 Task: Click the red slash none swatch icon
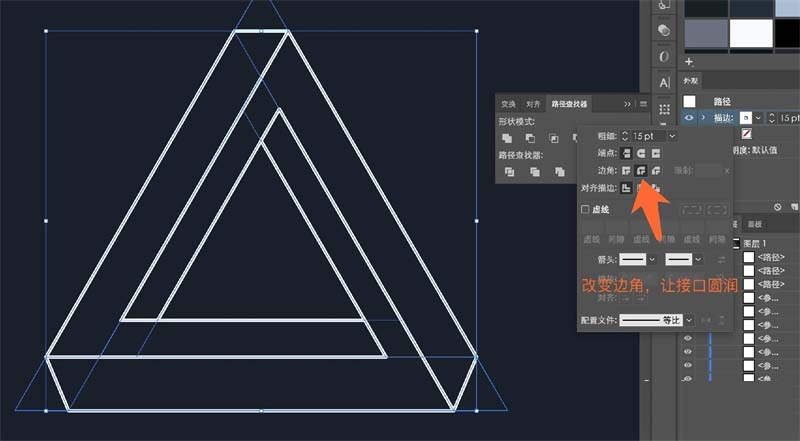[746, 134]
